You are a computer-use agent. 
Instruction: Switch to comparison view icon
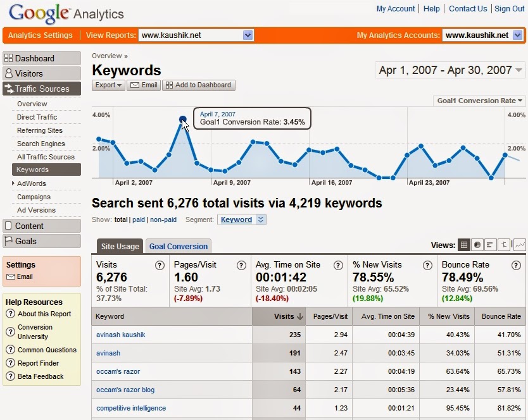pyautogui.click(x=503, y=245)
